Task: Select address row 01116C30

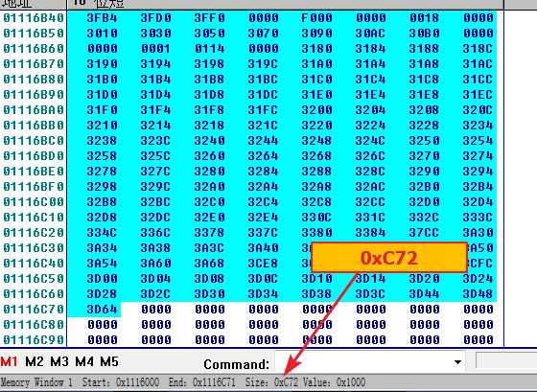Action: [34, 248]
